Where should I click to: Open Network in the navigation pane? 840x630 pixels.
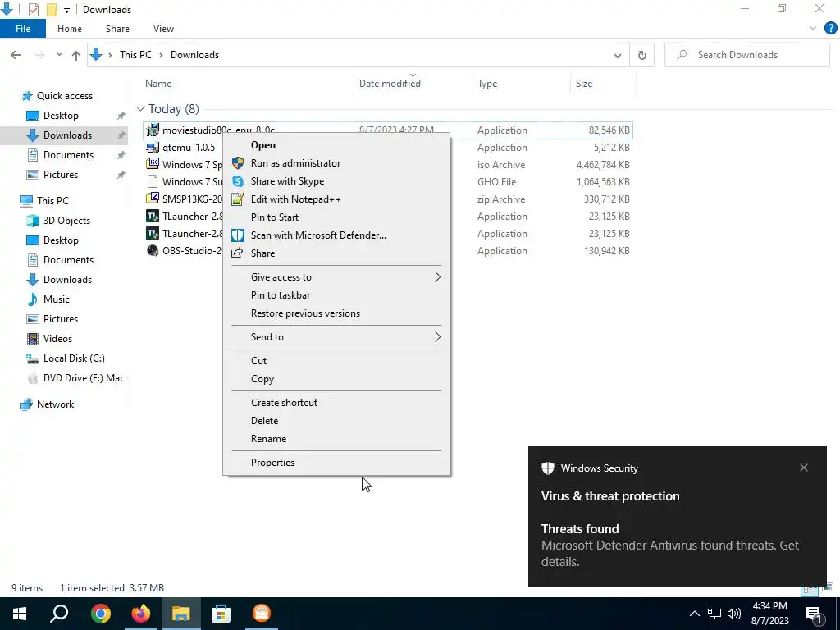(x=55, y=404)
